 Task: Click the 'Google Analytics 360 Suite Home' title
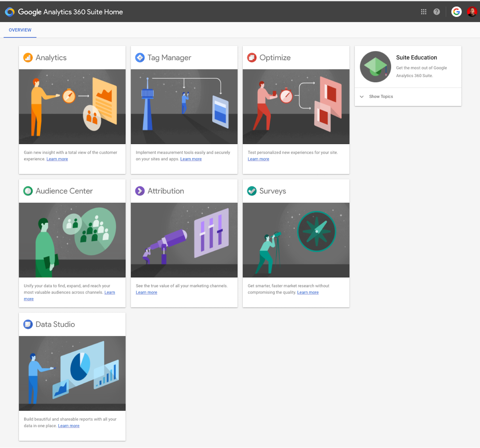coord(70,12)
